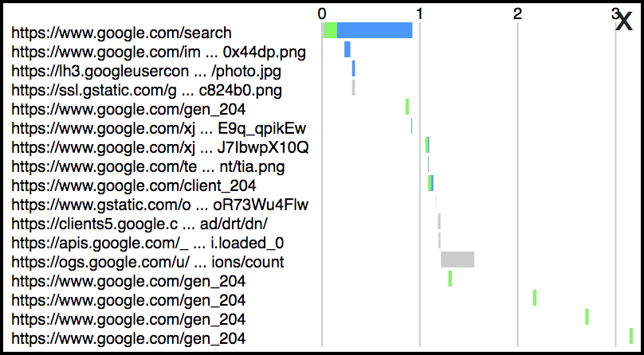Click the wide gray bar for ogs.google.com count
This screenshot has height=355, width=644.
click(x=457, y=259)
